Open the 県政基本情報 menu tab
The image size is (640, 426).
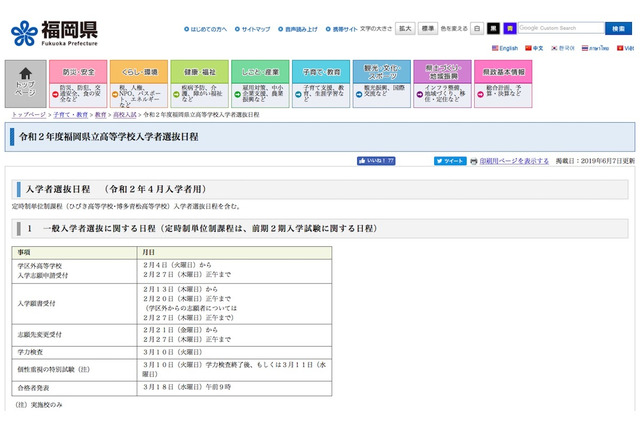click(503, 72)
